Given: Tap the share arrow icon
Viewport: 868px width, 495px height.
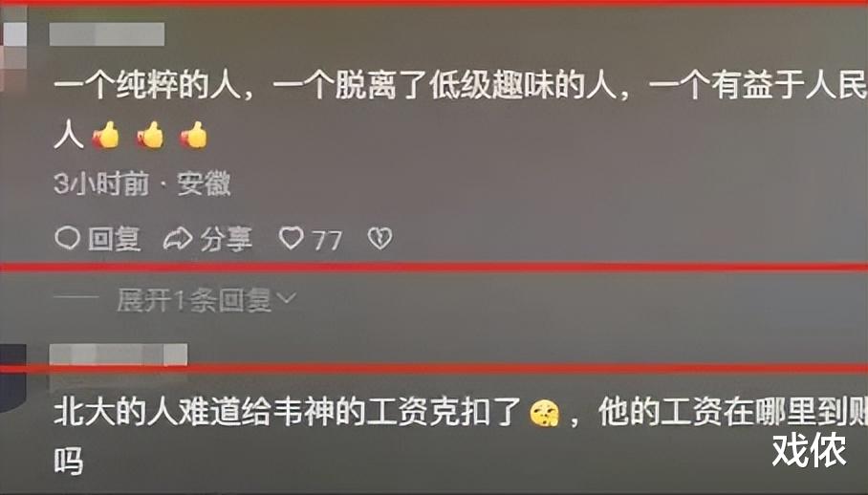Looking at the screenshot, I should [178, 238].
